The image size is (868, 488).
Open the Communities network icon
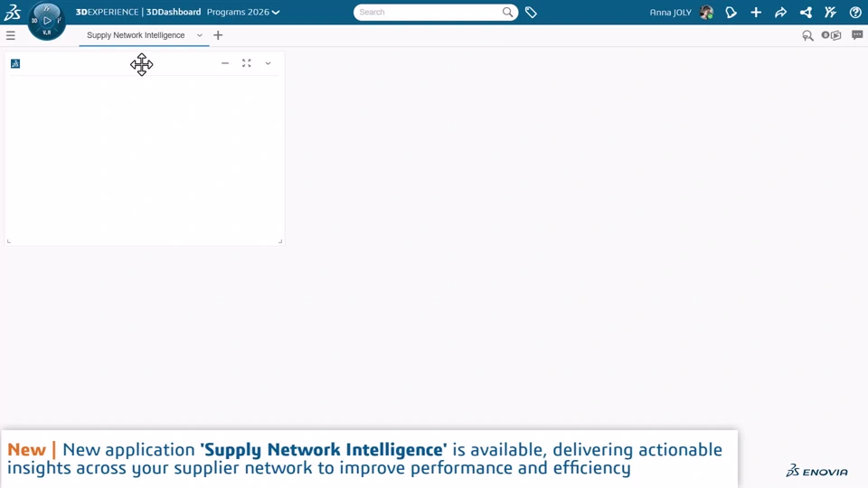[806, 12]
